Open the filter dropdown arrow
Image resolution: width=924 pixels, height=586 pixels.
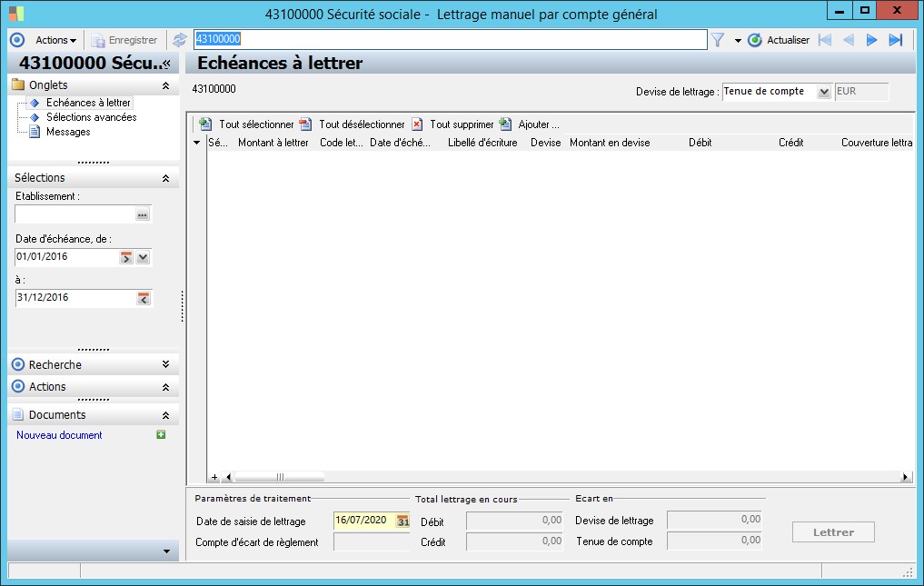(x=738, y=41)
